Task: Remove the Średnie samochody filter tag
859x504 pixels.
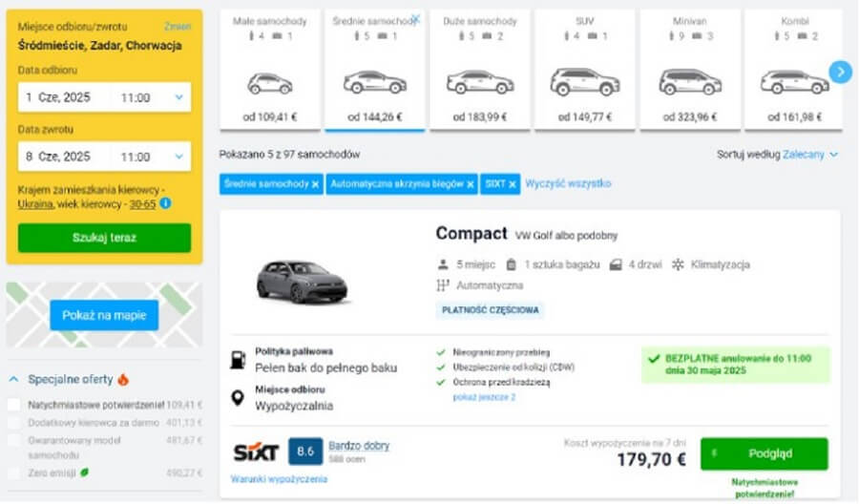Action: [315, 184]
